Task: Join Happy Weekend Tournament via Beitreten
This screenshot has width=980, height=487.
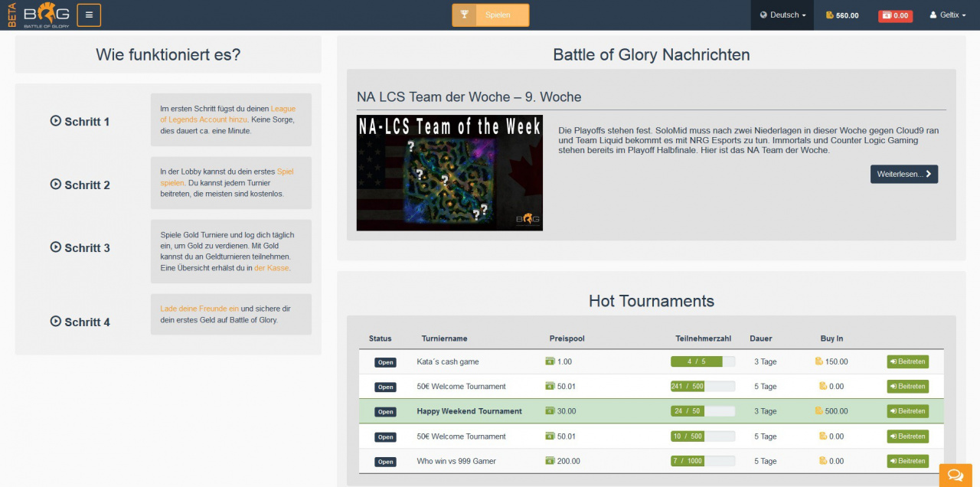Action: [908, 411]
